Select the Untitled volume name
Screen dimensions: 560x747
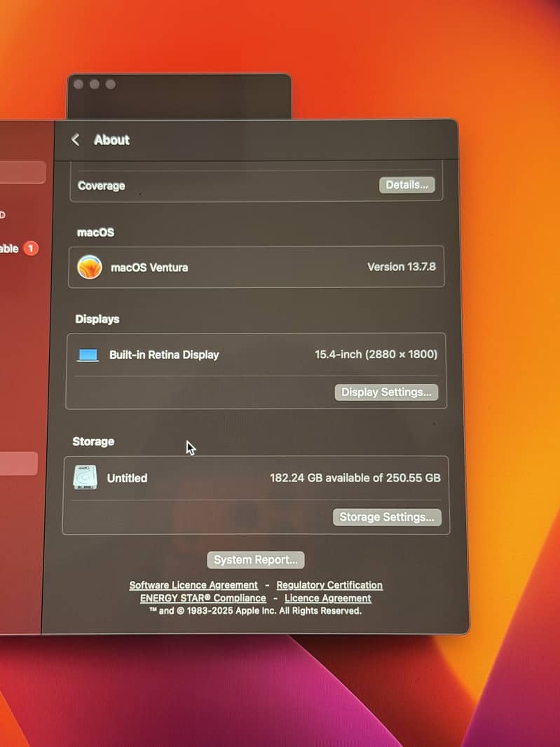click(x=127, y=478)
